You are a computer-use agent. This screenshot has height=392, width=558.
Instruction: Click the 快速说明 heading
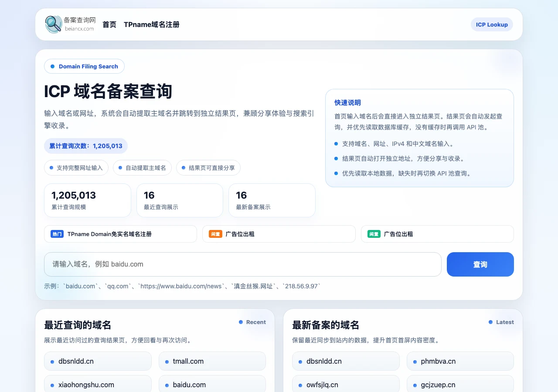coord(347,103)
